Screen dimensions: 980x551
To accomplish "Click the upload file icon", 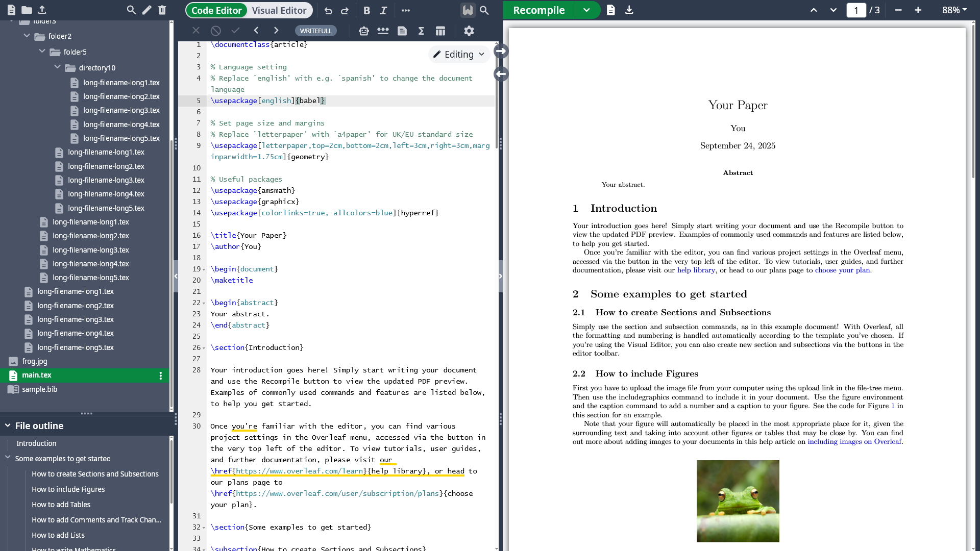I will click(x=42, y=10).
